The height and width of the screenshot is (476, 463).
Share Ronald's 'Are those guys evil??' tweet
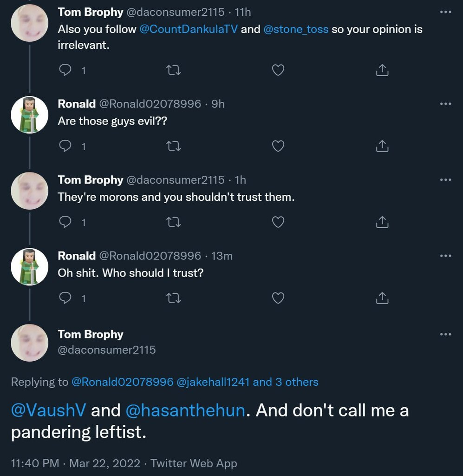(x=381, y=146)
